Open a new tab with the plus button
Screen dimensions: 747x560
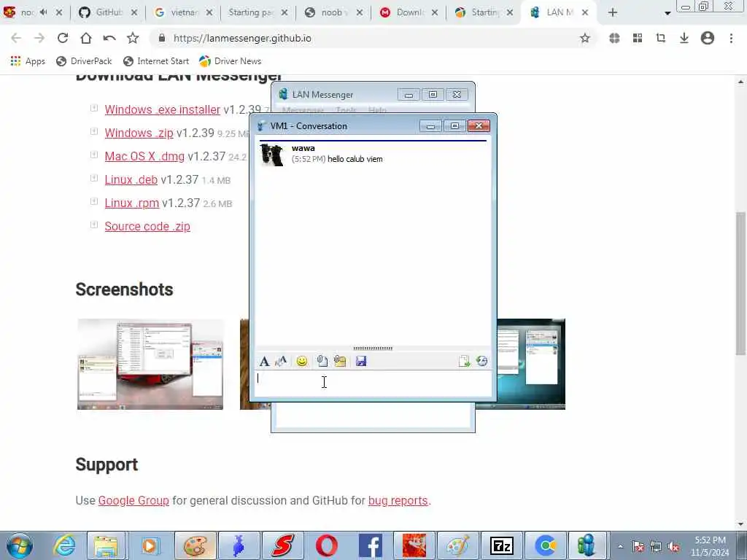(613, 13)
